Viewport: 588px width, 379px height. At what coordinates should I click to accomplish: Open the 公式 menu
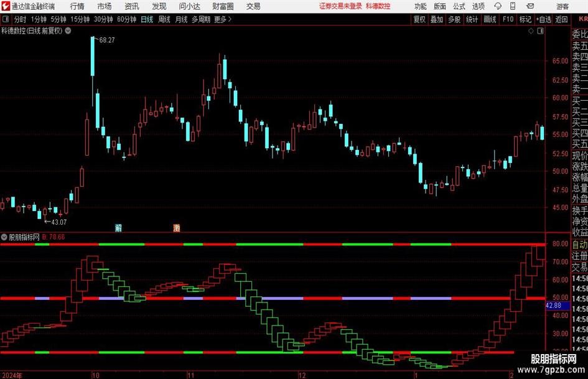coord(459,6)
